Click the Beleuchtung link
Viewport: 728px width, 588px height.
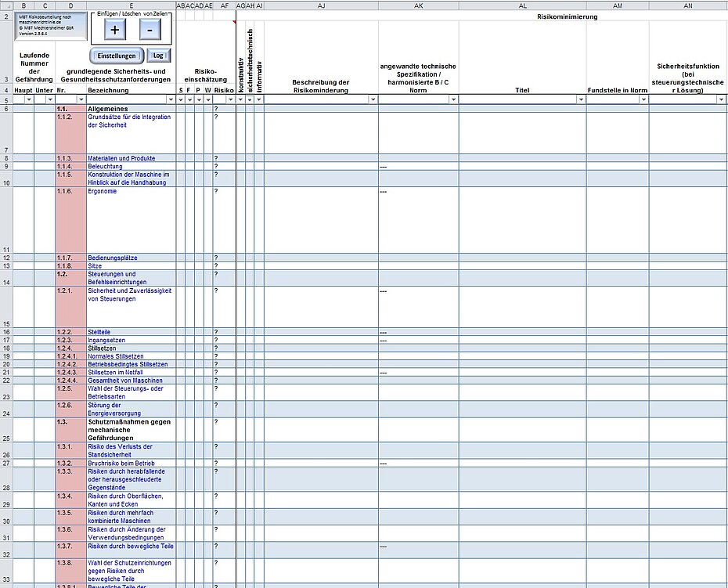click(106, 166)
